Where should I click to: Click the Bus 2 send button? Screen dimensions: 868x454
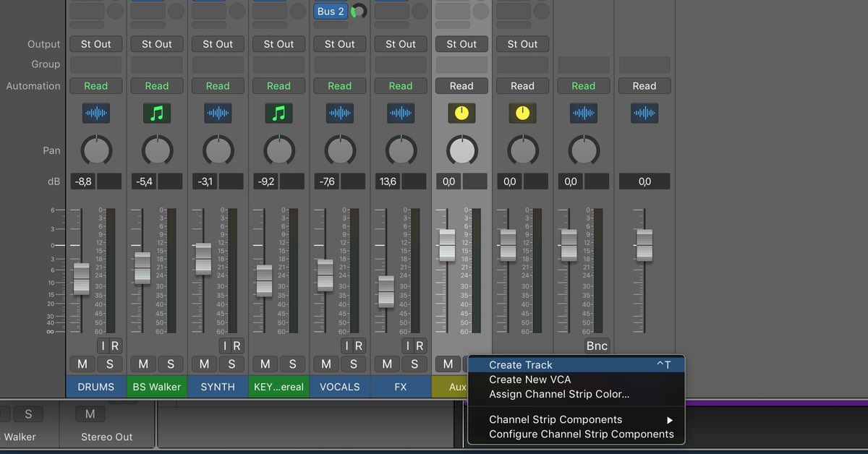pyautogui.click(x=331, y=12)
